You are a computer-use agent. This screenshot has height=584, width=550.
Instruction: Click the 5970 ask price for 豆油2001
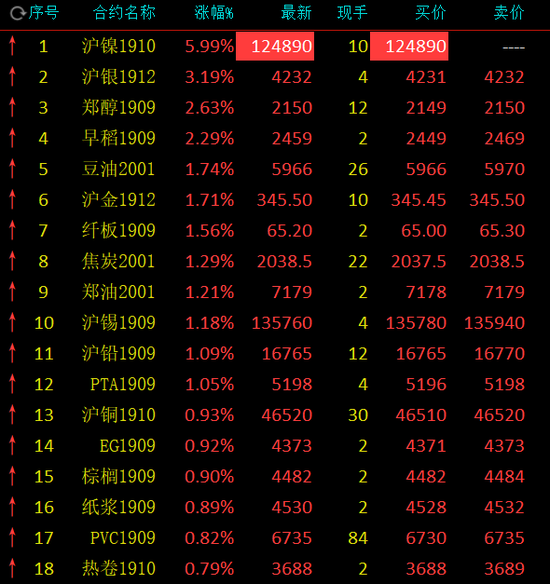pyautogui.click(x=504, y=169)
